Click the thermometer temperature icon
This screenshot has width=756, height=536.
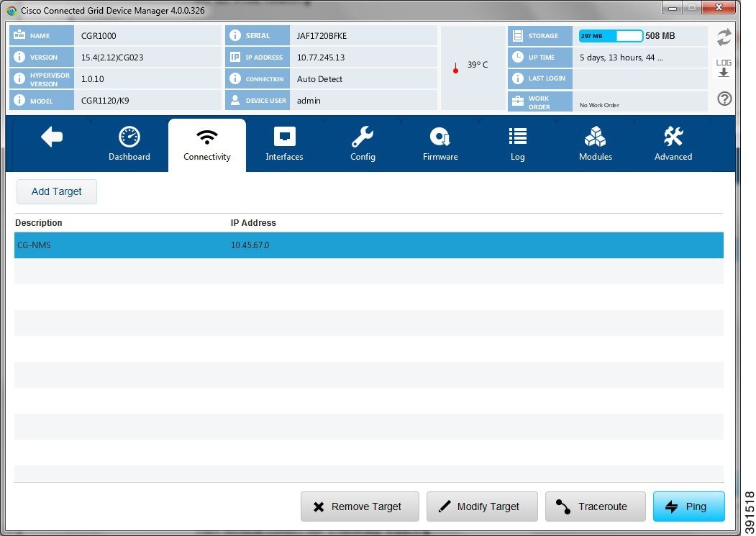(x=455, y=65)
